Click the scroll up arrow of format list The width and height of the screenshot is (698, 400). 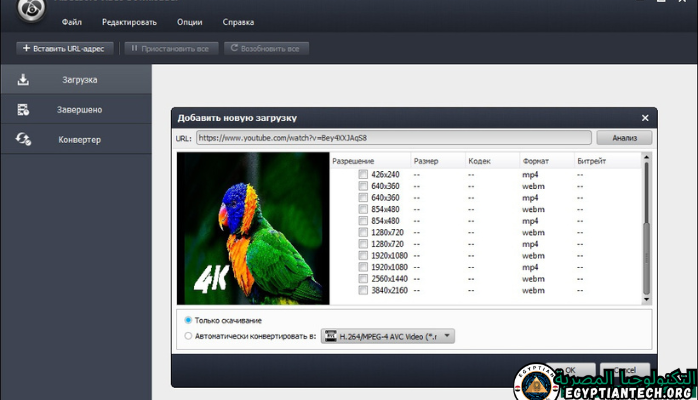click(x=646, y=157)
